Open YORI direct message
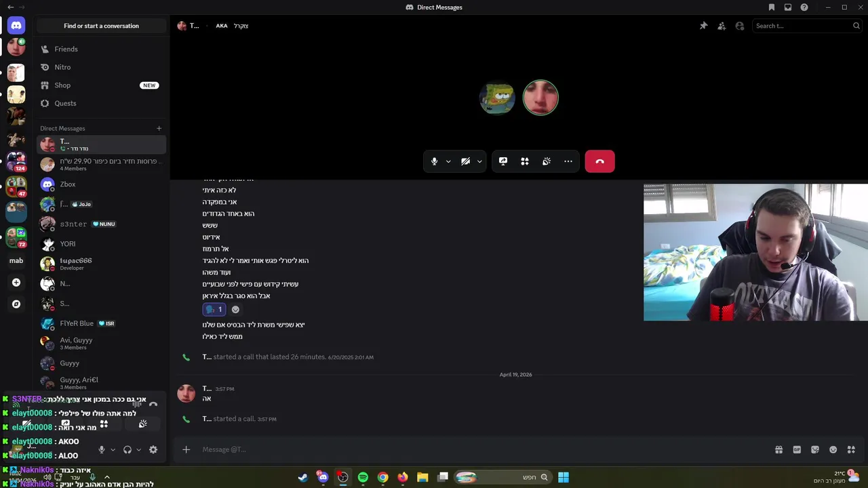 point(101,244)
